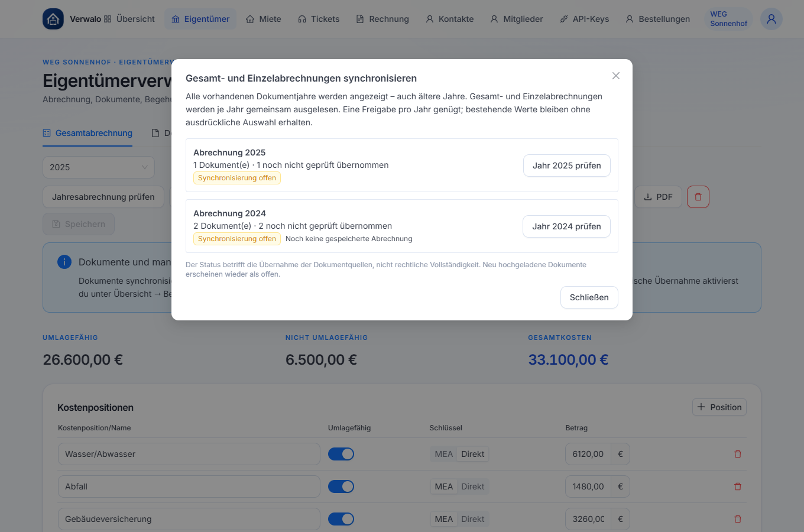Viewport: 804px width, 532px height.
Task: Toggle Umlagefähig for Wasser/Abwasser
Action: 341,454
